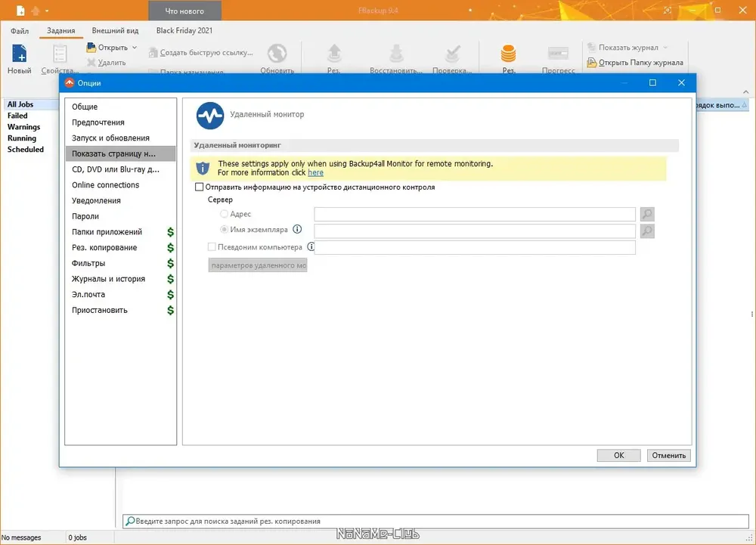
Task: Click the Обновить refresh globe icon
Action: [277, 53]
